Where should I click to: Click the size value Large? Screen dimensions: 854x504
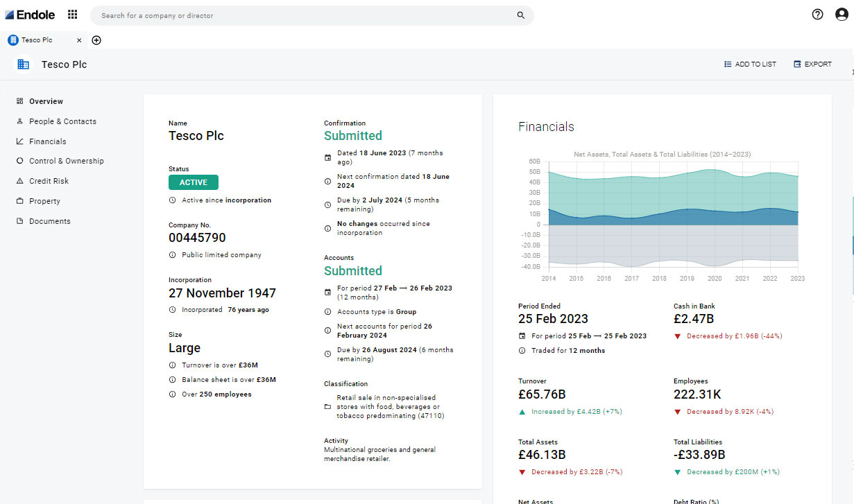(x=185, y=348)
